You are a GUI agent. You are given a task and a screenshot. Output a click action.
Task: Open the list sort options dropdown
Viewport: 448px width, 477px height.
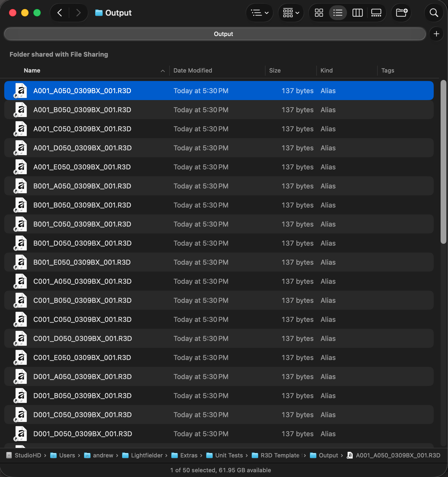[x=259, y=13]
